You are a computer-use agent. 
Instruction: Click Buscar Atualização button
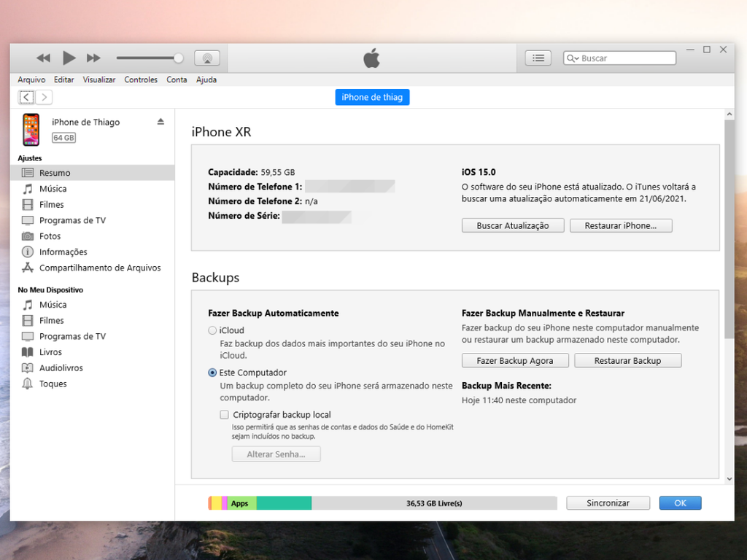coord(513,226)
